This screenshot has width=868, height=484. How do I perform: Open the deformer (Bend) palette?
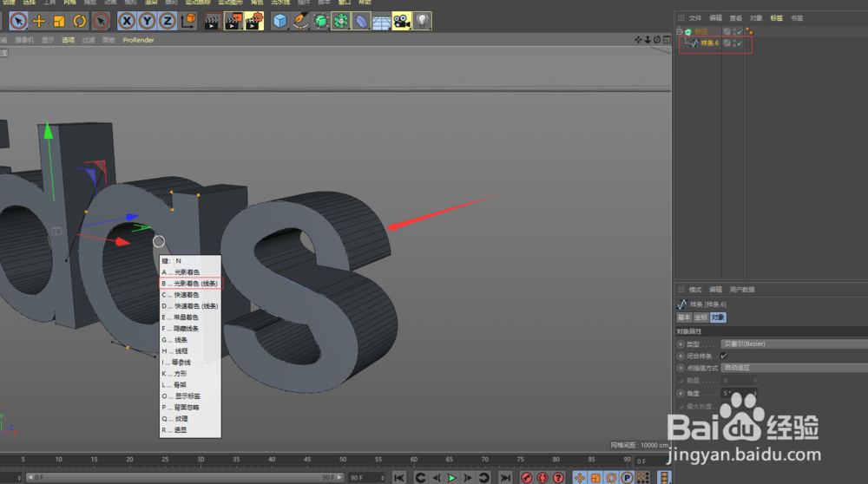tap(361, 21)
